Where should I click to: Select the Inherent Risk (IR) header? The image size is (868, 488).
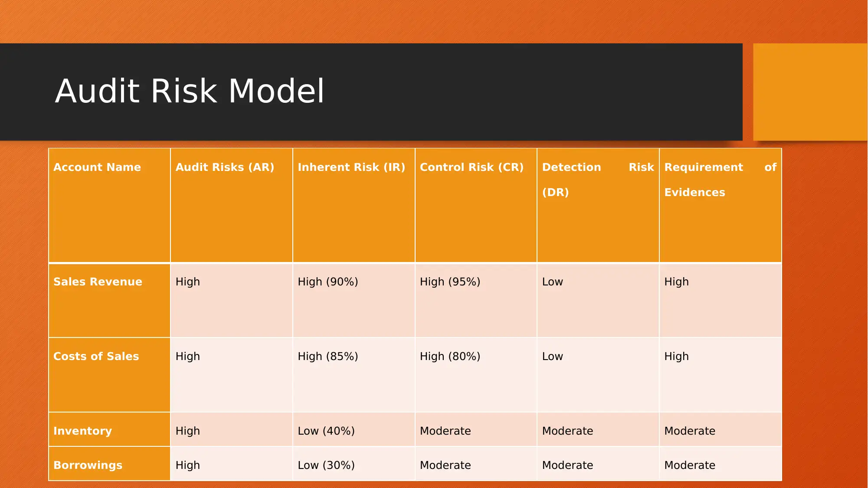pyautogui.click(x=354, y=205)
